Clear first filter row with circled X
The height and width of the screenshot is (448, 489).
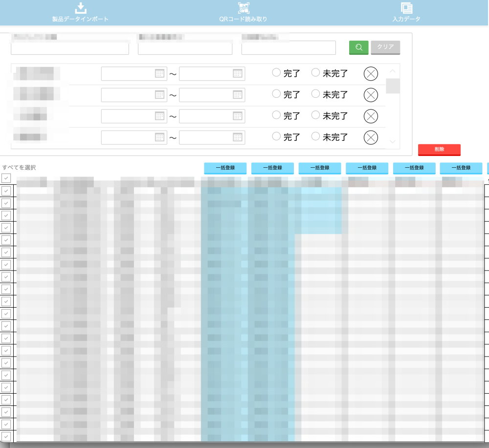click(371, 74)
